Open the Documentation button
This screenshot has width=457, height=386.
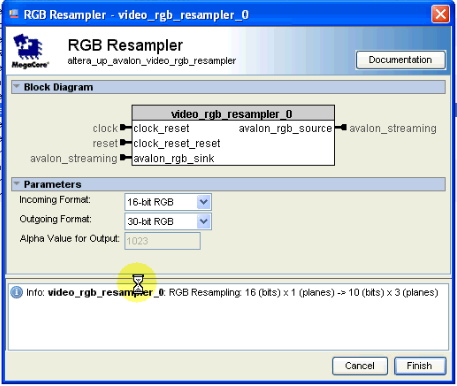(400, 60)
